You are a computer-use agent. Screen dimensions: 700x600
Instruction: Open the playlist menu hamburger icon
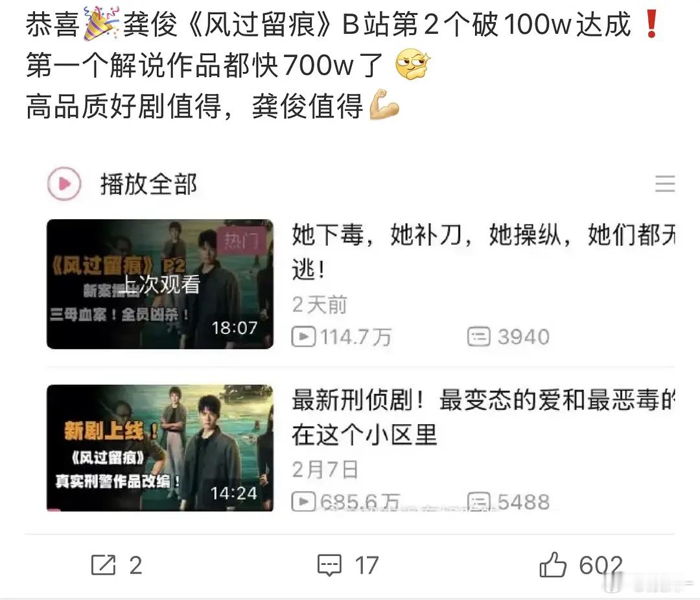[x=665, y=184]
